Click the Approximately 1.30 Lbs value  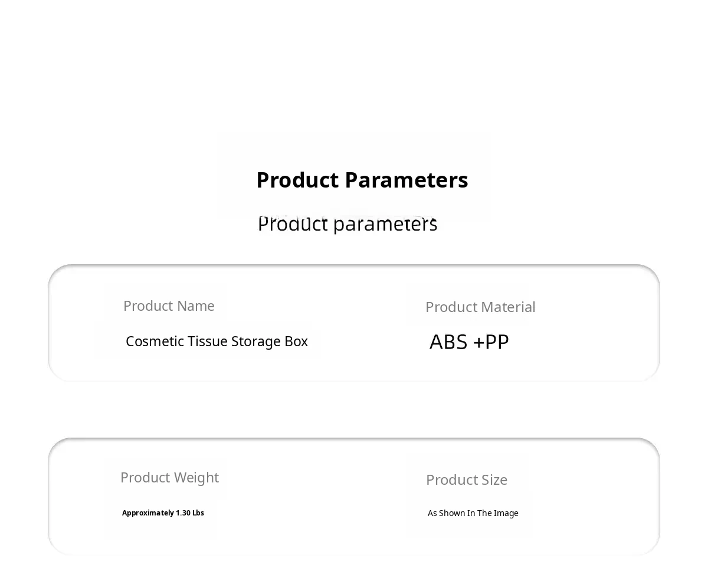(163, 513)
